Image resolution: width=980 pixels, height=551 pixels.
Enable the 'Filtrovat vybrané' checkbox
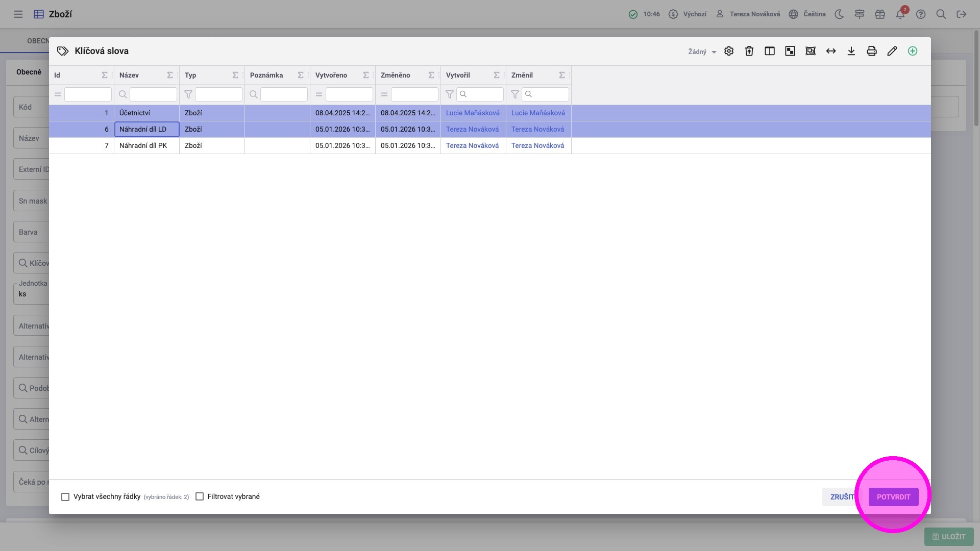click(x=200, y=496)
